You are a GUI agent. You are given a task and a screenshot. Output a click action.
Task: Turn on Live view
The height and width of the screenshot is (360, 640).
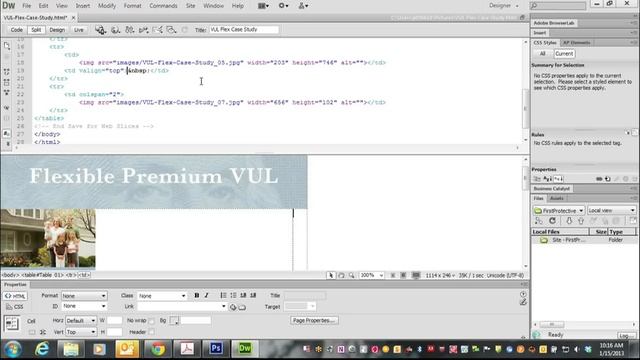[x=79, y=30]
